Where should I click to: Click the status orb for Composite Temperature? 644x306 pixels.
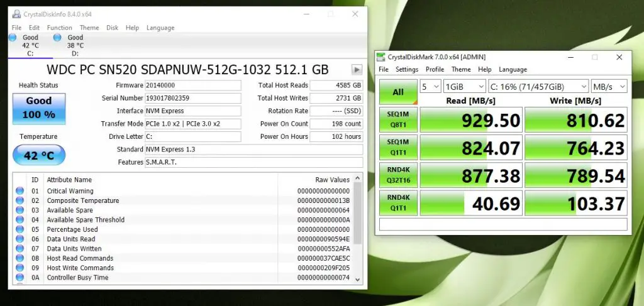pos(19,200)
